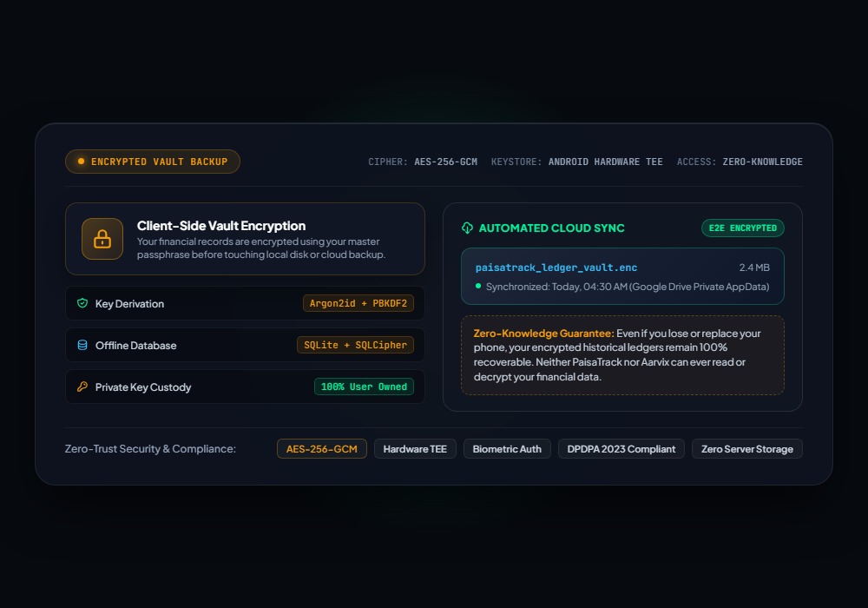Click the master passphrase encryption description text
The image size is (868, 608).
click(x=261, y=248)
